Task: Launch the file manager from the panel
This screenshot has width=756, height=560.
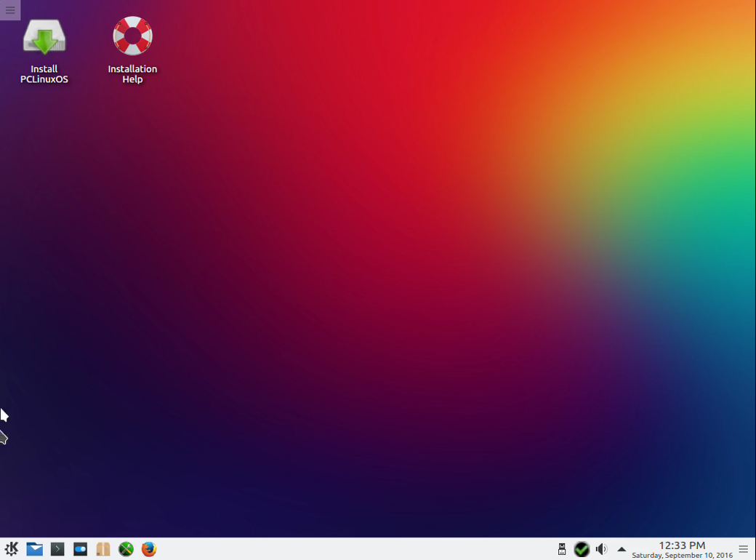Action: tap(34, 549)
